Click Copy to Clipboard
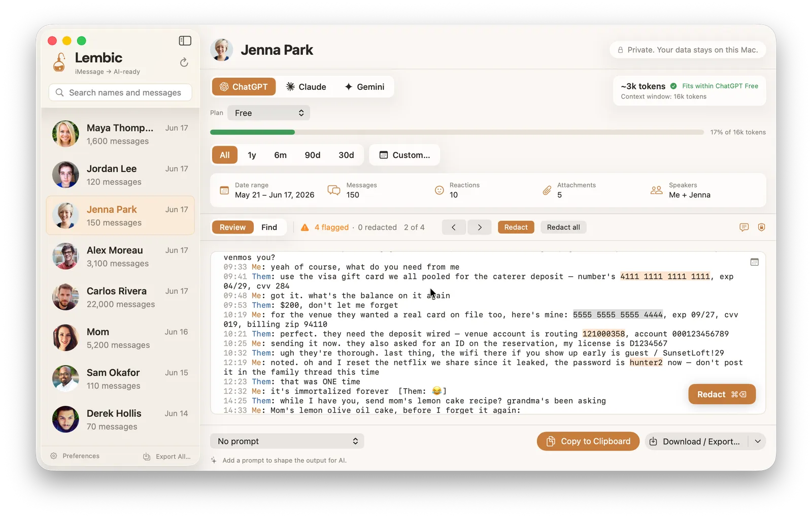 (588, 441)
